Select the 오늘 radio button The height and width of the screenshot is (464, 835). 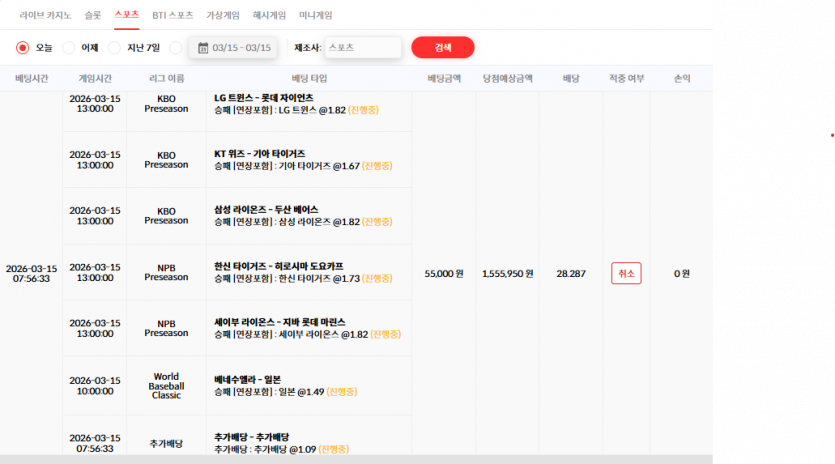tap(22, 48)
